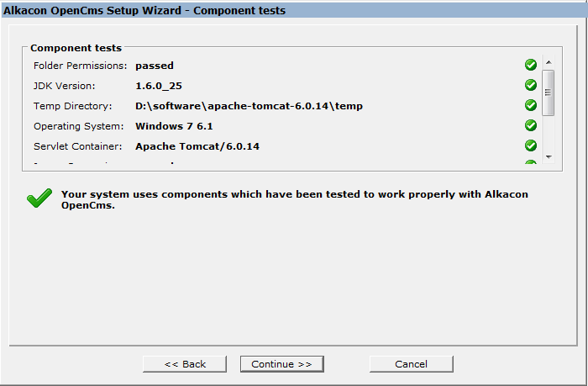This screenshot has width=588, height=386.
Task: Select the Folder Permissions label
Action: [x=80, y=66]
